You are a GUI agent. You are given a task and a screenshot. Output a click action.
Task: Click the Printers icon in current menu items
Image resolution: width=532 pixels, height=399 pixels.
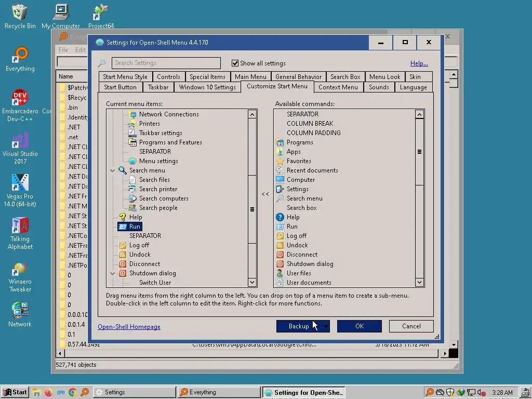(132, 124)
